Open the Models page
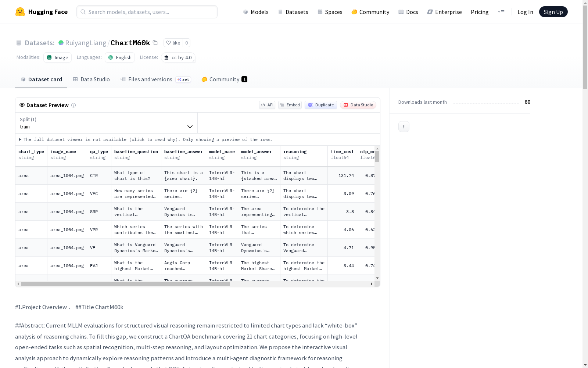This screenshot has width=588, height=368. (256, 12)
